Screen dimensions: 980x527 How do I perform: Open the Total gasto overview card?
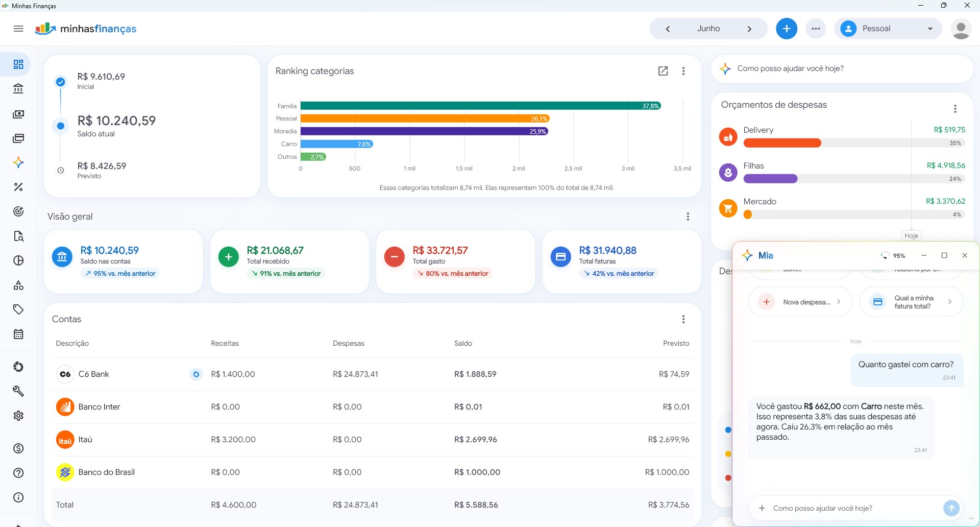(455, 261)
